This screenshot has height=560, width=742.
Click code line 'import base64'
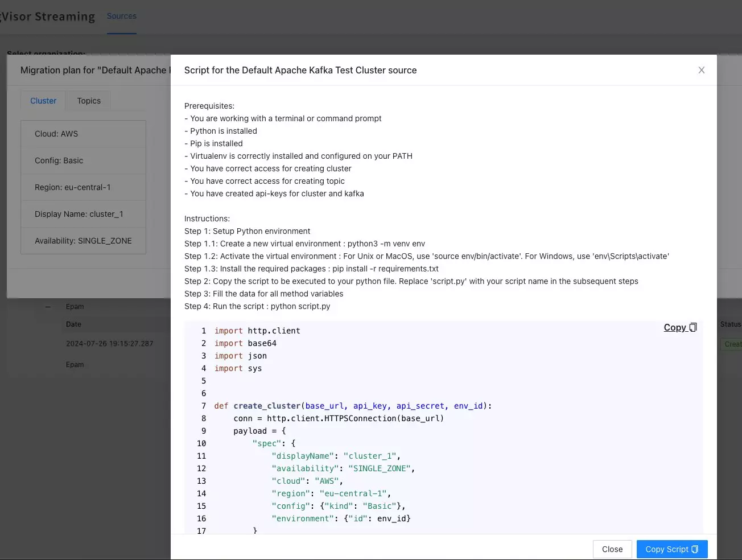[245, 343]
